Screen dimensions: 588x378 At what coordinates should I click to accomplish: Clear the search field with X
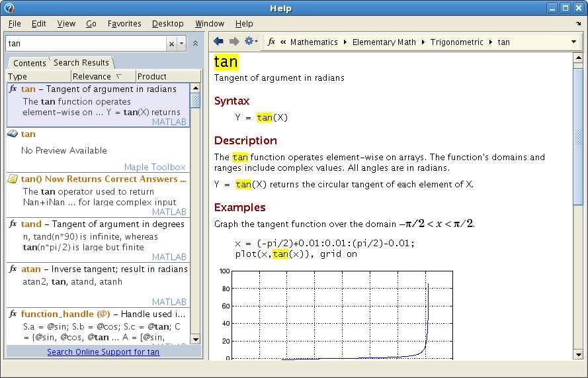[x=171, y=44]
